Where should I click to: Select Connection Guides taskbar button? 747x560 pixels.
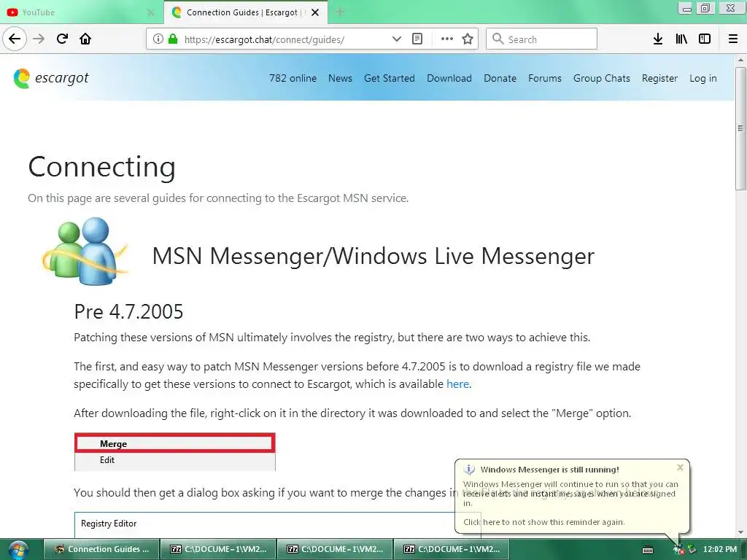coord(101,549)
